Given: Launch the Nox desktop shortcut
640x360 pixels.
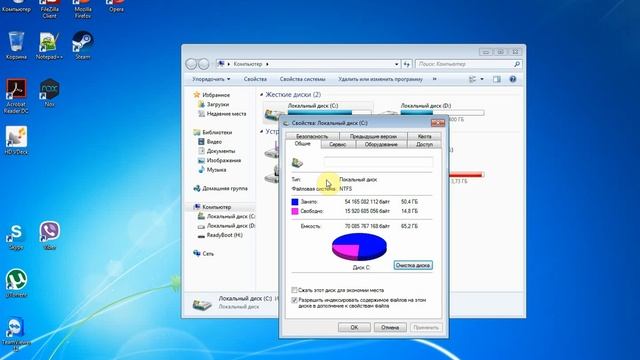Looking at the screenshot, I should point(49,93).
